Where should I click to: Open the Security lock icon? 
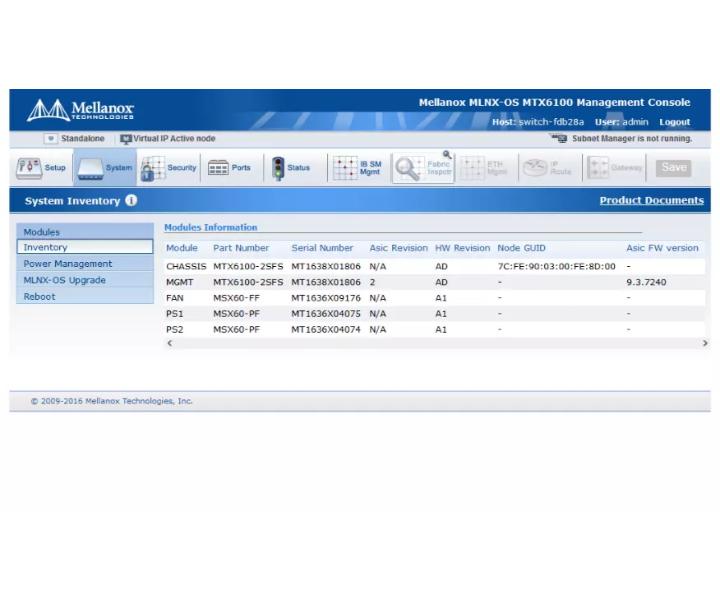(x=153, y=168)
